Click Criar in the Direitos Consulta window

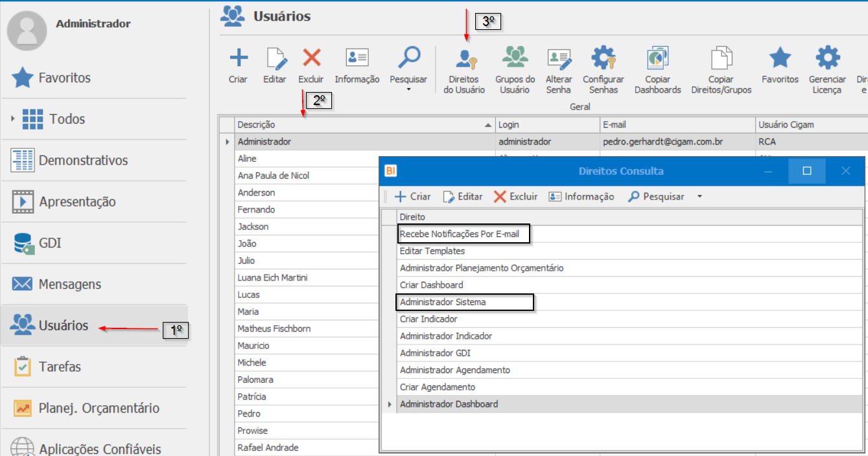click(412, 196)
